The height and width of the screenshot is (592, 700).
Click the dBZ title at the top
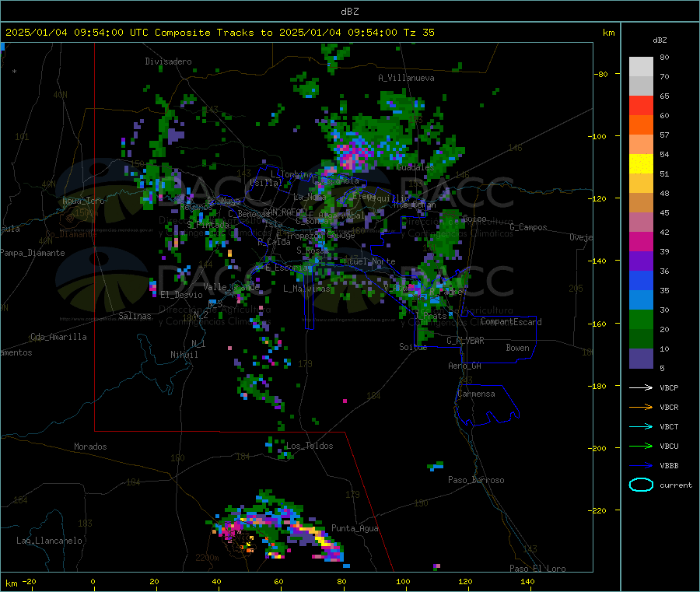(349, 12)
